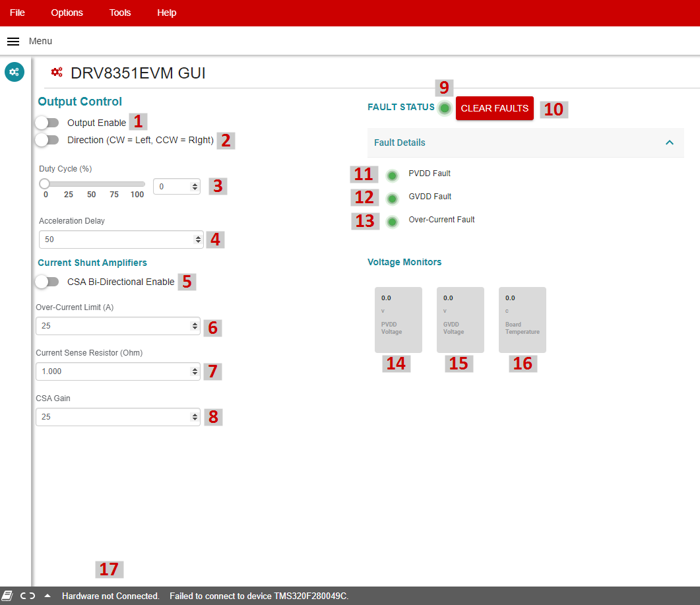Click the Over-Current Fault indicator LED
The width and height of the screenshot is (700, 605).
coord(393,222)
